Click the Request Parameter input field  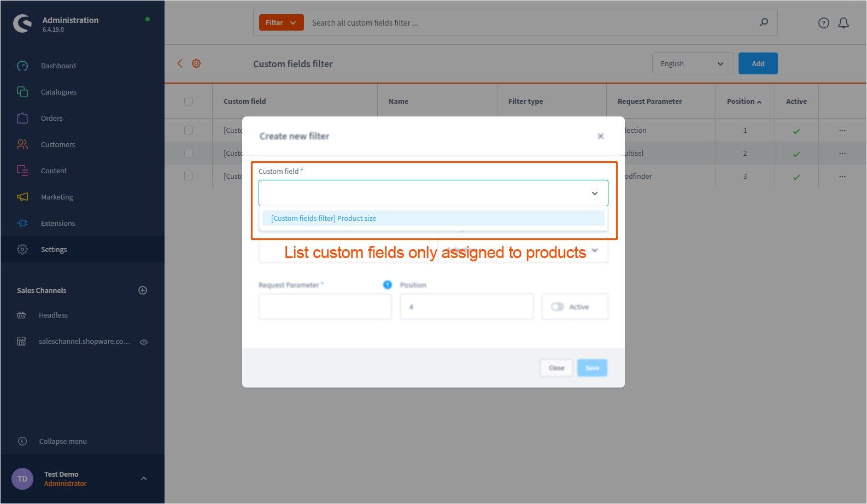(x=325, y=307)
